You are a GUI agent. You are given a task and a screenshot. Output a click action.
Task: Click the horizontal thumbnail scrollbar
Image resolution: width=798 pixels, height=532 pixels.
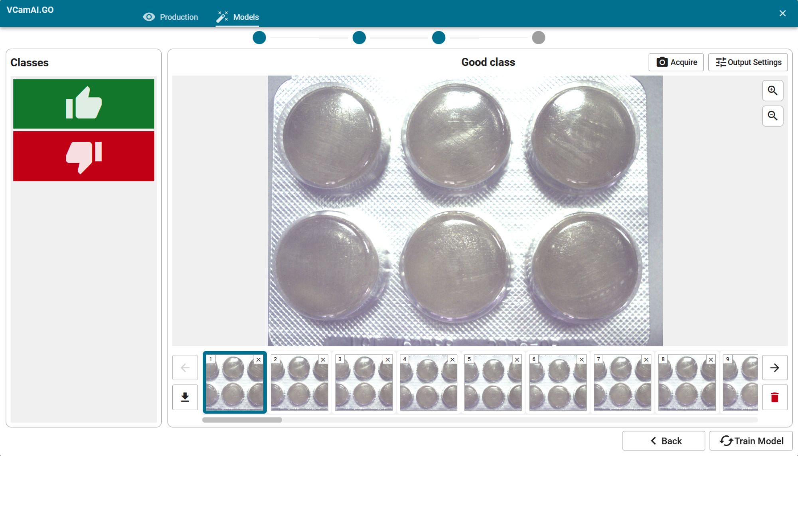point(242,420)
